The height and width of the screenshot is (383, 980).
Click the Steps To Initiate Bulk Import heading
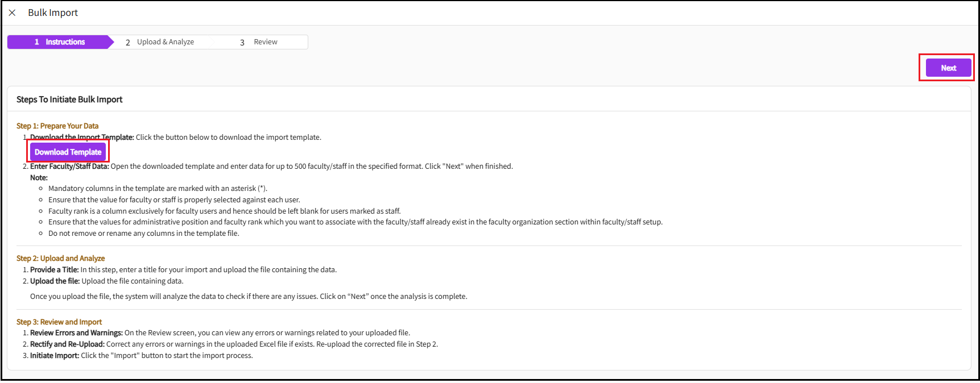[x=69, y=99]
